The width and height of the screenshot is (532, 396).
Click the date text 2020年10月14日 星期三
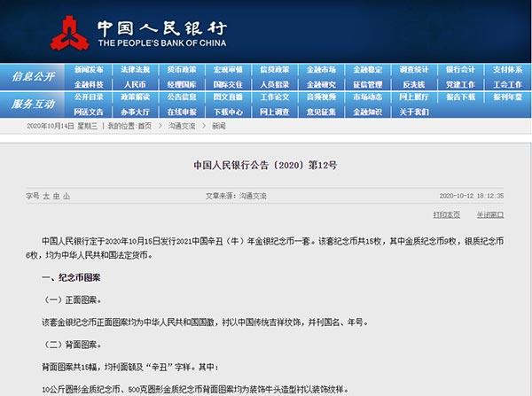click(x=62, y=126)
